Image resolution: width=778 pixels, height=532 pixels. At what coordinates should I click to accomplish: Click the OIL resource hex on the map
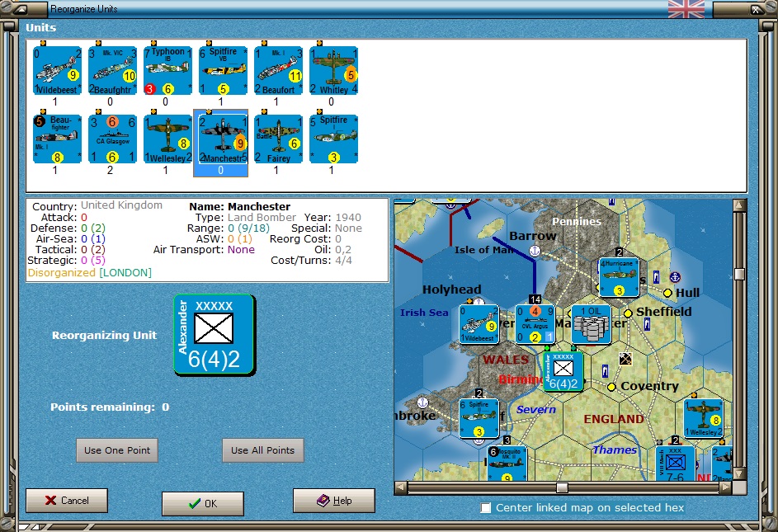click(592, 324)
